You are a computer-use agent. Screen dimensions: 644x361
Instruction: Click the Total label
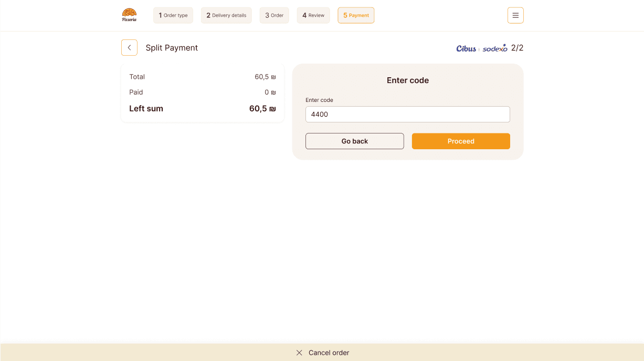pos(137,77)
